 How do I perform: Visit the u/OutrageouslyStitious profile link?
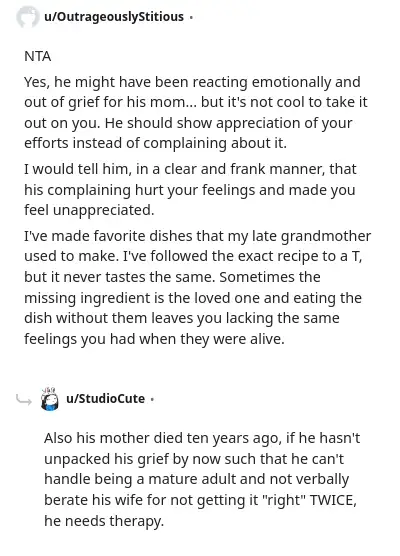pyautogui.click(x=114, y=17)
